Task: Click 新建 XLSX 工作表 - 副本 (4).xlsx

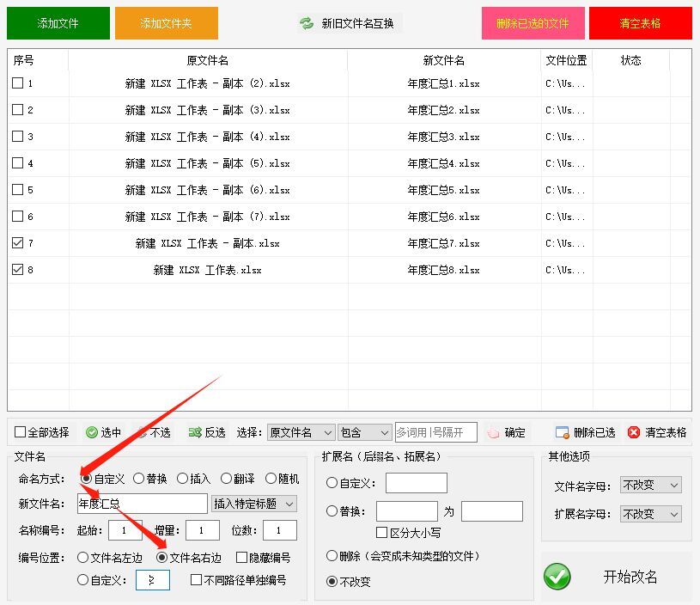Action: [x=208, y=137]
